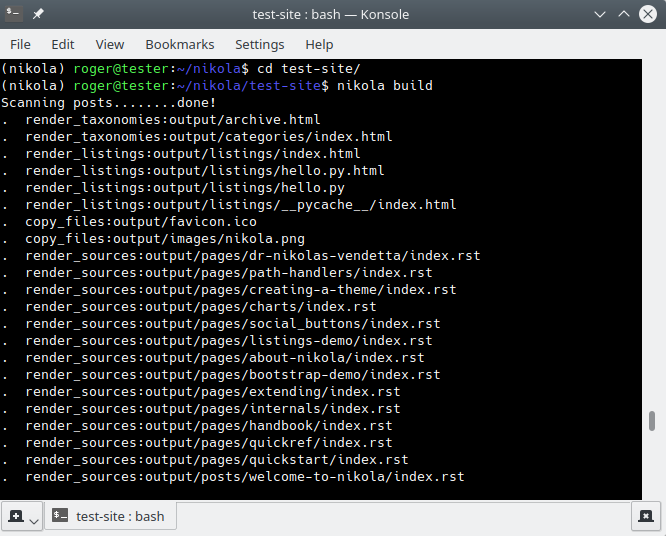Select the "test-site : bash" tab

110,516
